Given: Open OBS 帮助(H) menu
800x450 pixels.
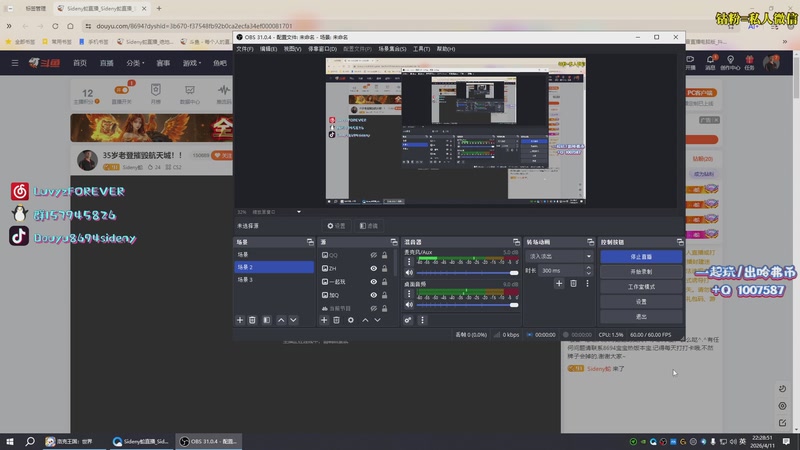Looking at the screenshot, I should (x=446, y=49).
